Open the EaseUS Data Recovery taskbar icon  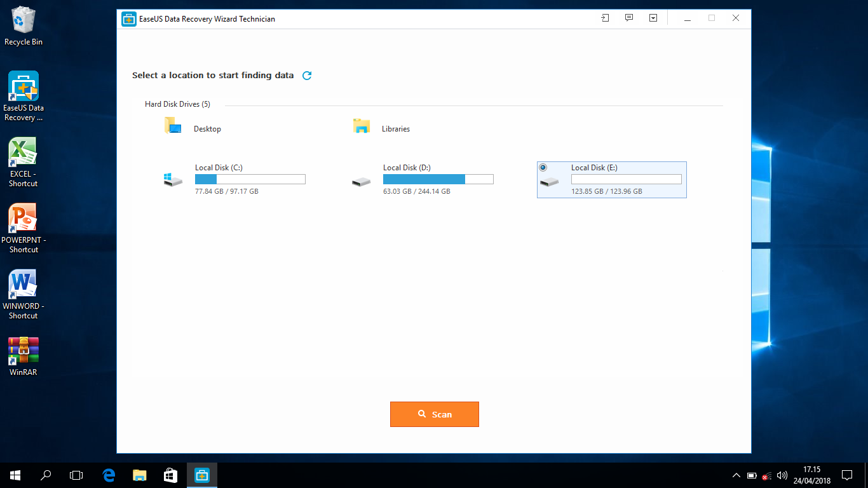point(201,475)
